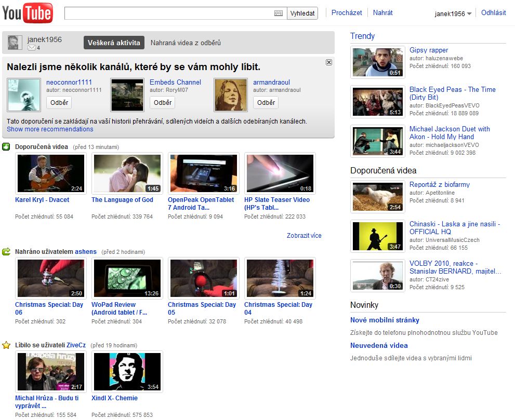Image resolution: width=515 pixels, height=420 pixels.
Task: Click Show more recommendations link
Action: tap(50, 129)
